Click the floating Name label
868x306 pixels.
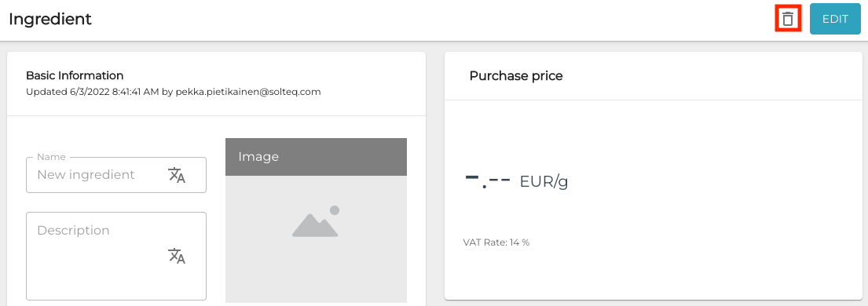click(x=51, y=157)
